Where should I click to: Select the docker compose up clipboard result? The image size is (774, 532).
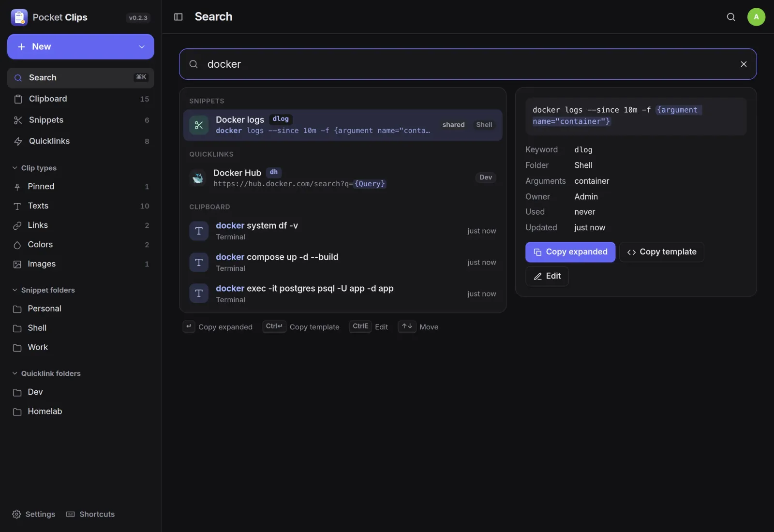click(342, 263)
